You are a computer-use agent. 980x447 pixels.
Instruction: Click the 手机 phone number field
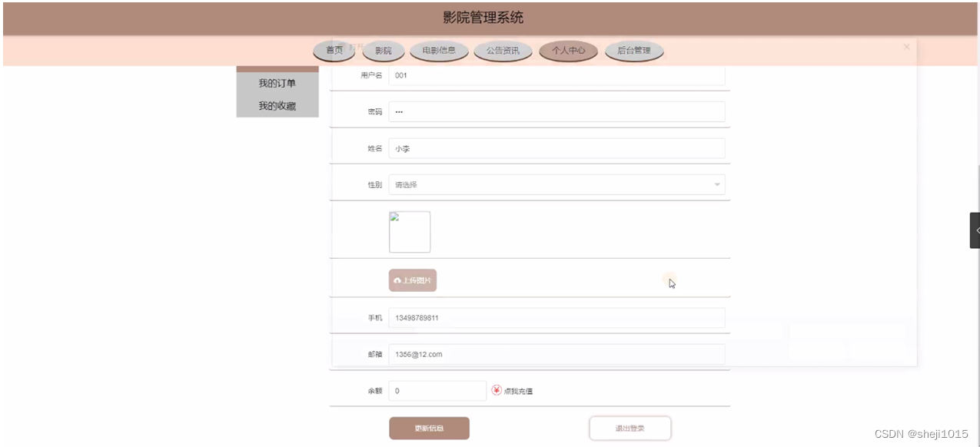pyautogui.click(x=556, y=317)
